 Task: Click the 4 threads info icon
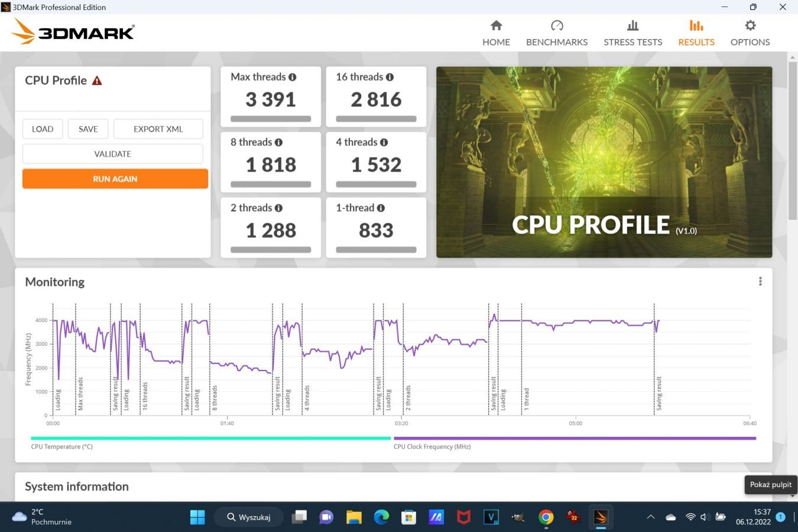384,142
